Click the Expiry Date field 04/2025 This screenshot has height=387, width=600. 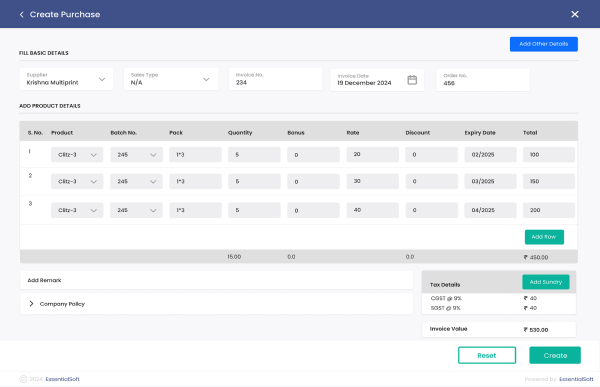pos(491,210)
